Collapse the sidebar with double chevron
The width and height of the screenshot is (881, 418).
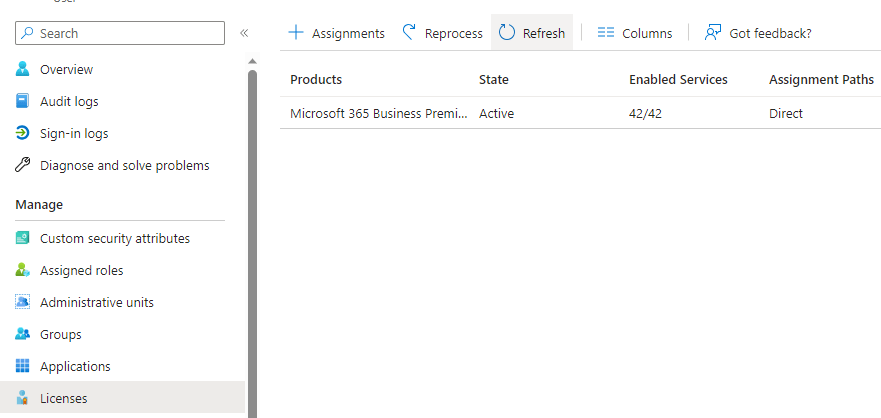[244, 33]
